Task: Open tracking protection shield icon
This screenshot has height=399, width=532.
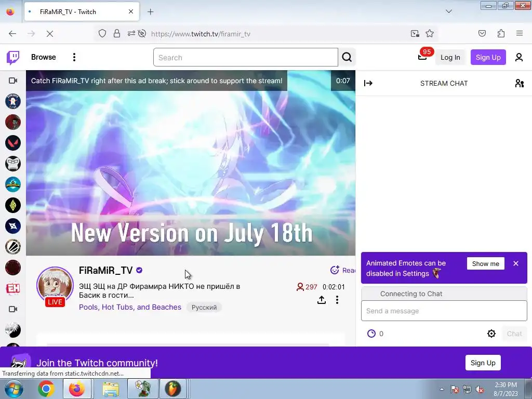Action: coord(102,34)
